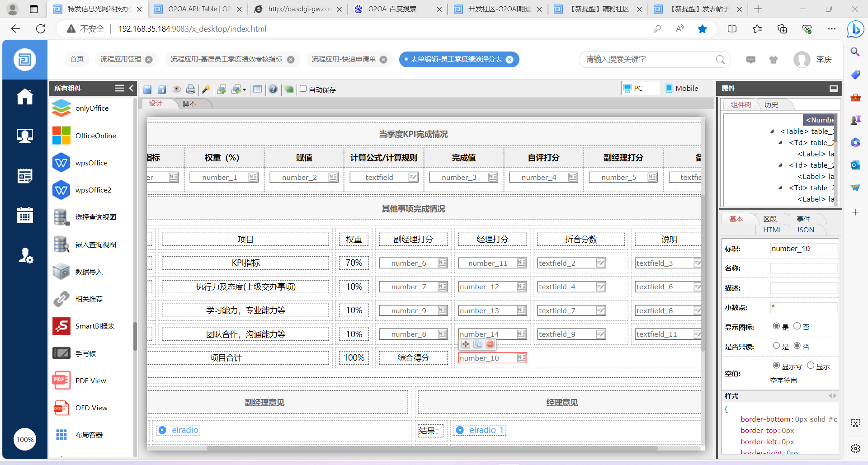Switch to the 脚本 tab
Screen dimensions: 868x465
click(189, 103)
